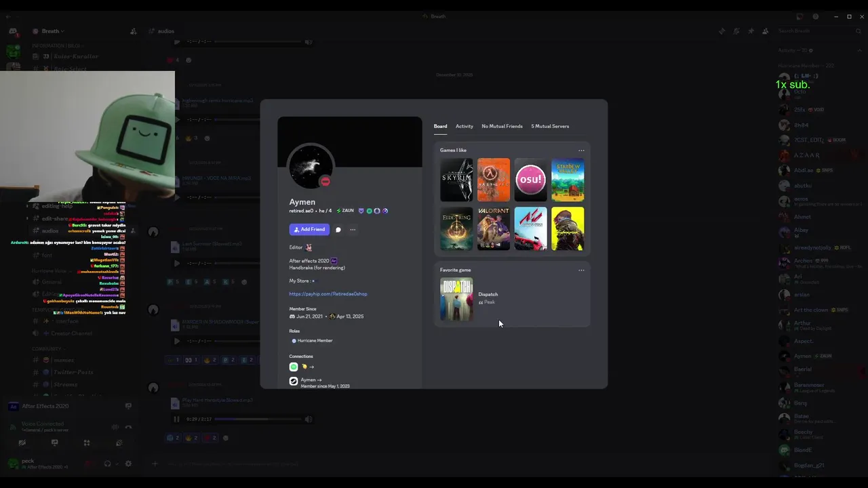Open user settings gear icon
The width and height of the screenshot is (868, 488).
coord(128,464)
